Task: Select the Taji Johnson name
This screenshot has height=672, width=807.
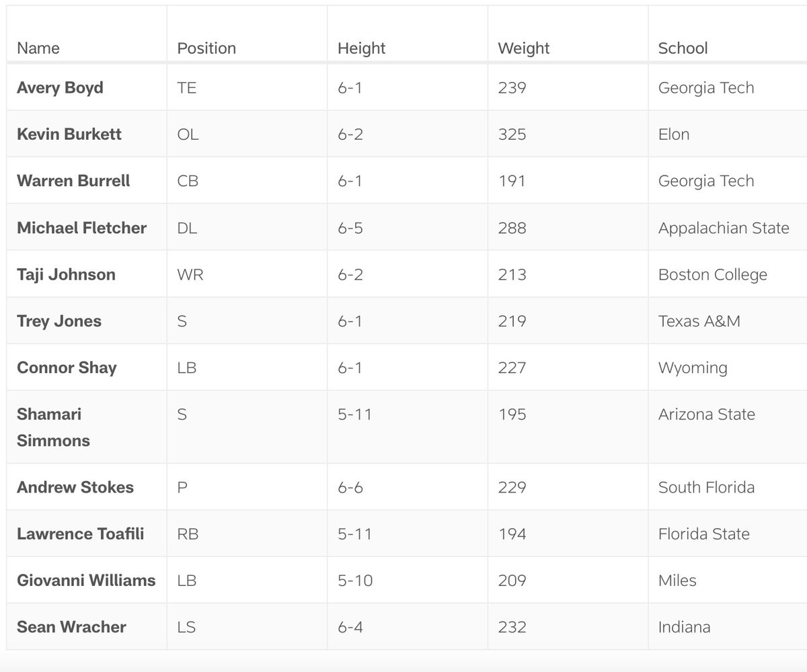Action: click(66, 274)
